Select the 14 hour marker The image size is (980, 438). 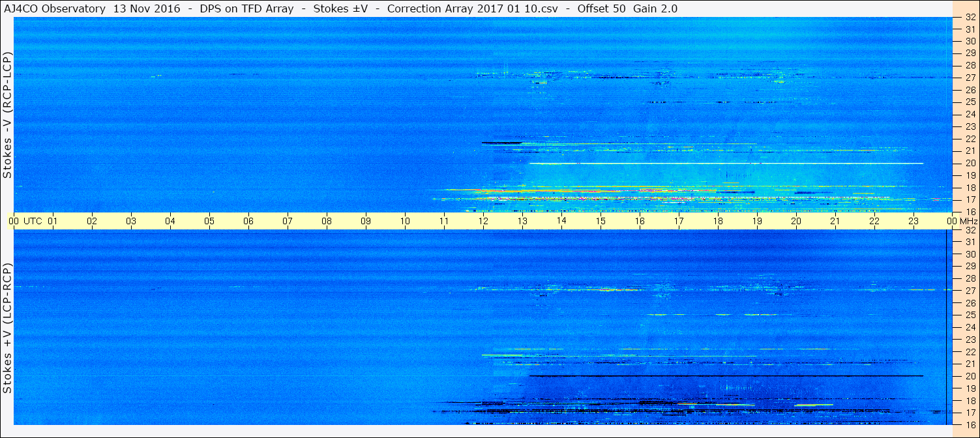[x=561, y=222]
